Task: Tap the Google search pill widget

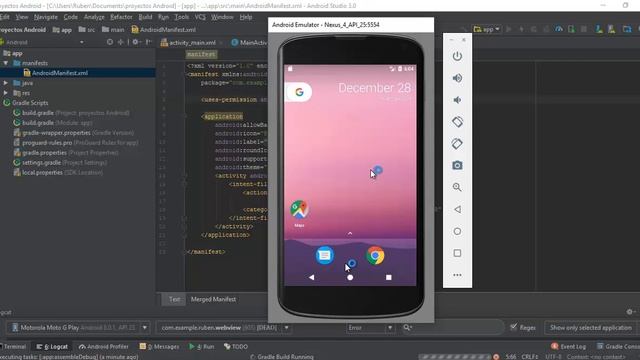Action: (x=299, y=92)
